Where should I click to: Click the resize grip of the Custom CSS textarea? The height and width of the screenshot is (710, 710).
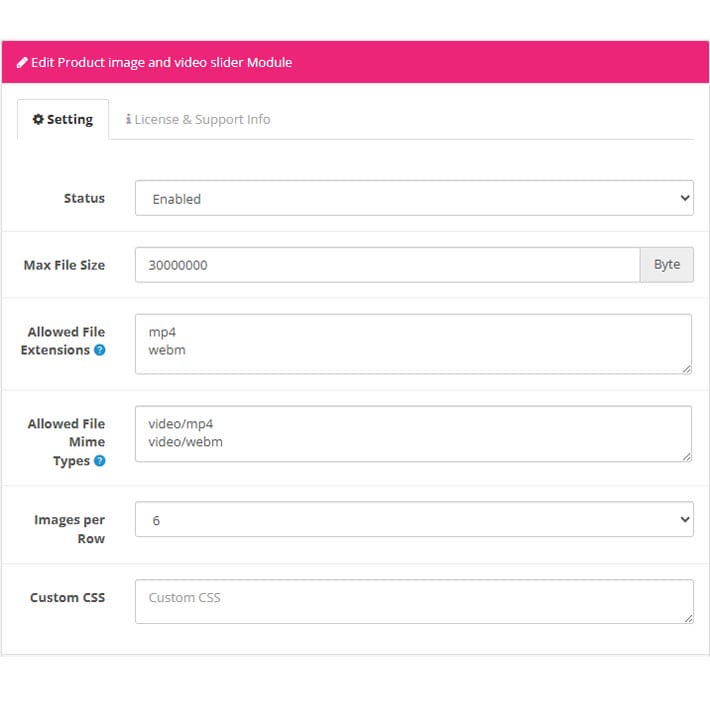(x=686, y=618)
